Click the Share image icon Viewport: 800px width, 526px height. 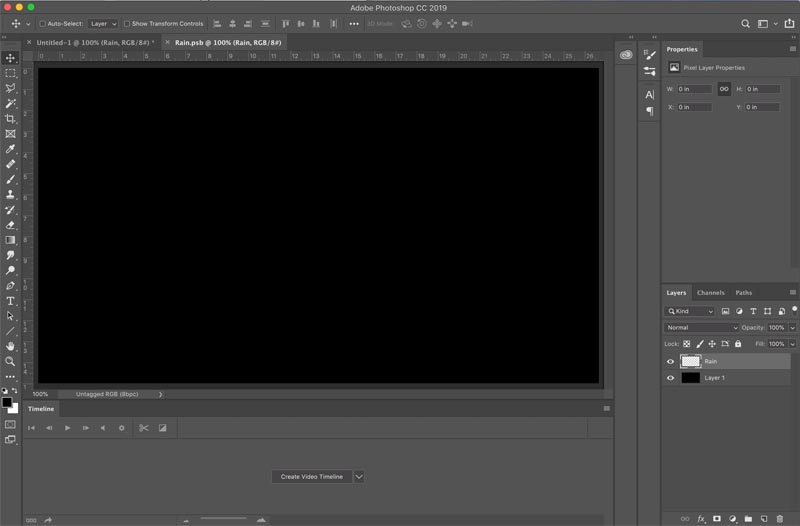point(789,23)
